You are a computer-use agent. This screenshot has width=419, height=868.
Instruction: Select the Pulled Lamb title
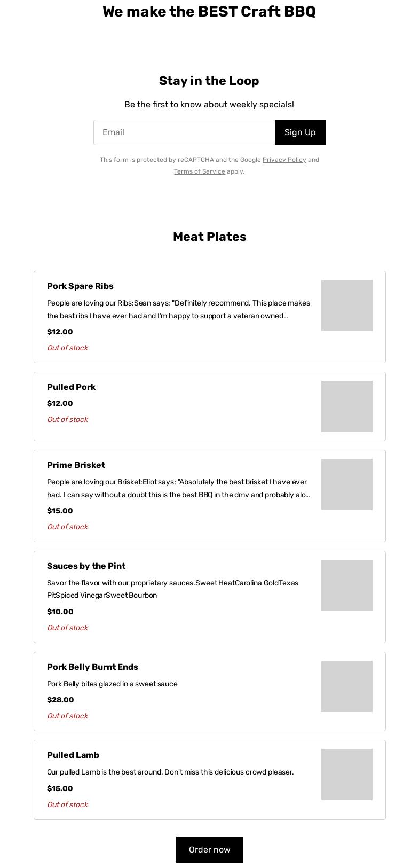[73, 755]
